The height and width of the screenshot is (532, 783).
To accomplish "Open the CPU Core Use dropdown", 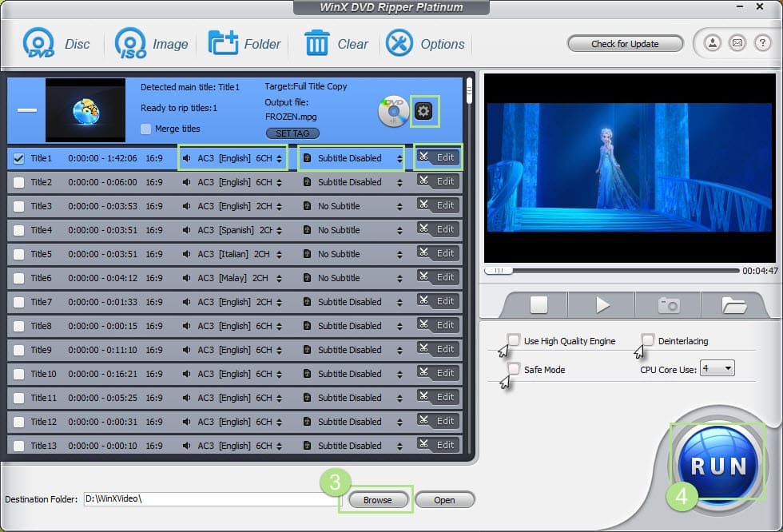I will pos(716,367).
